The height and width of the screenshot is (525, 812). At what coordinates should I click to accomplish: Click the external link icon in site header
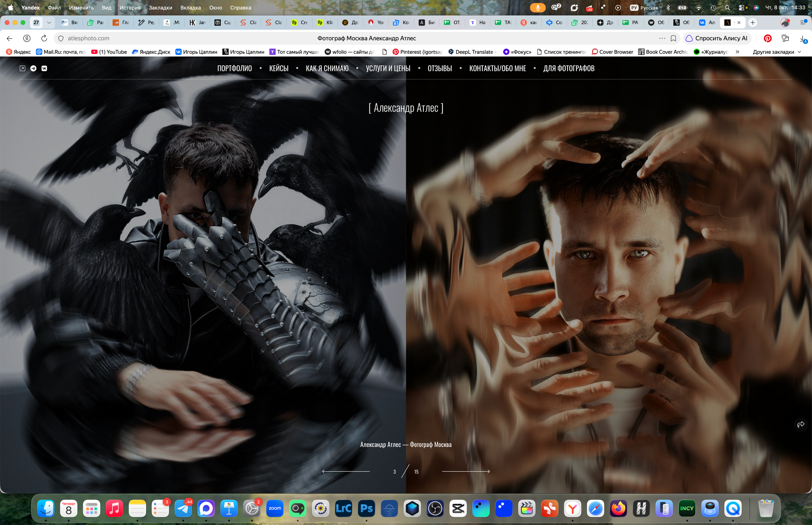(x=23, y=68)
